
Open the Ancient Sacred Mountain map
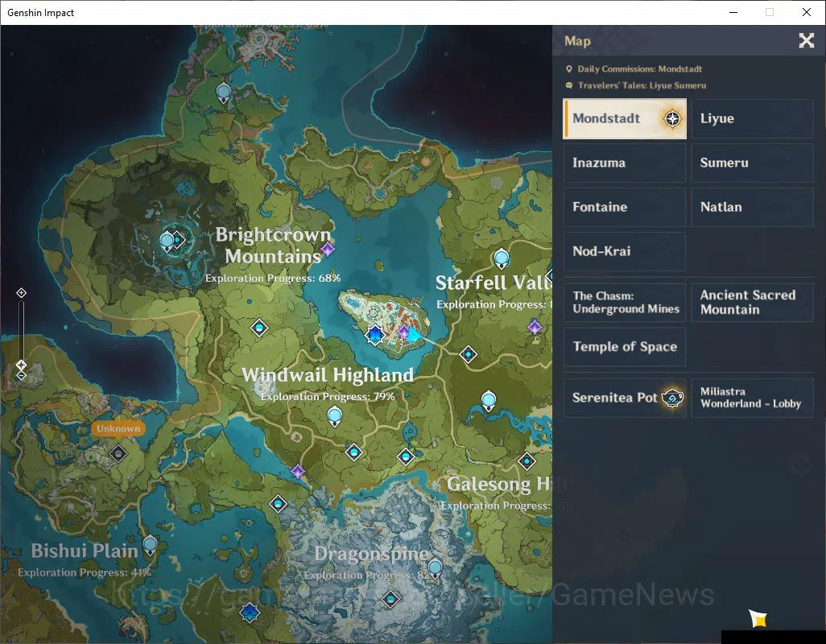pos(752,302)
